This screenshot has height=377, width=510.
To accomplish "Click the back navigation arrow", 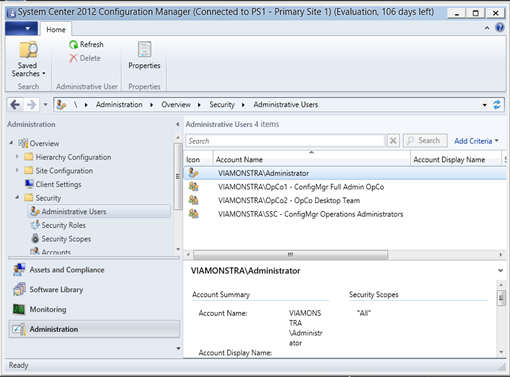I will (x=15, y=105).
